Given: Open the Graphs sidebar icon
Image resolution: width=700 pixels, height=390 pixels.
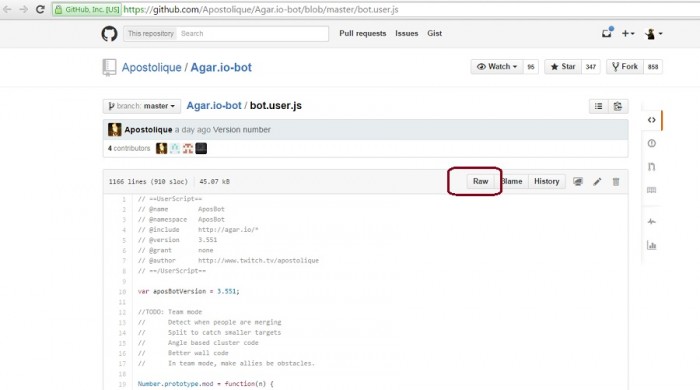Looking at the screenshot, I should click(652, 245).
